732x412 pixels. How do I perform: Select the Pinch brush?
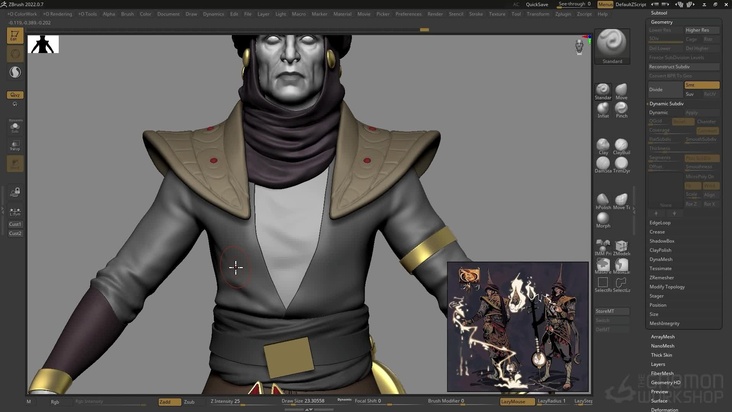[x=621, y=110]
